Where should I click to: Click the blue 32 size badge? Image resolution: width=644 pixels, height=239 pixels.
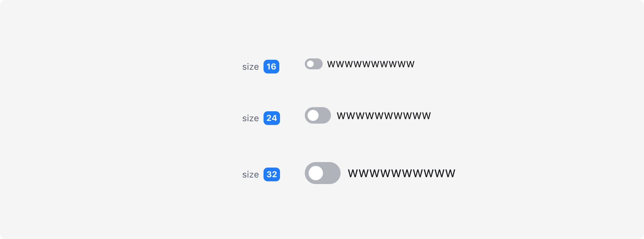point(272,174)
